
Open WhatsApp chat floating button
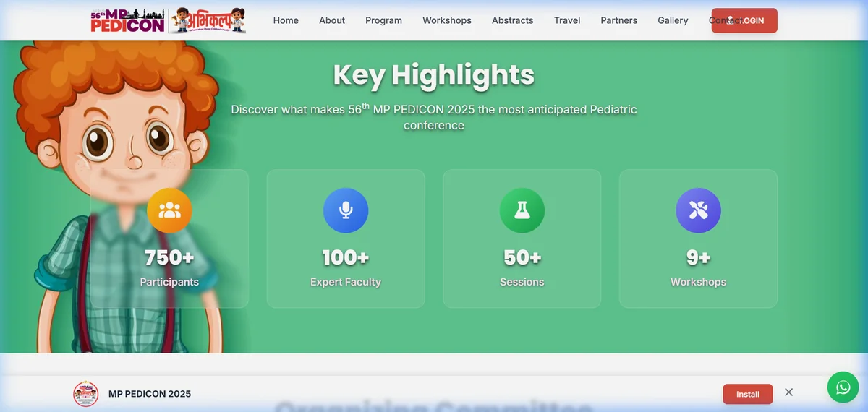tap(843, 387)
